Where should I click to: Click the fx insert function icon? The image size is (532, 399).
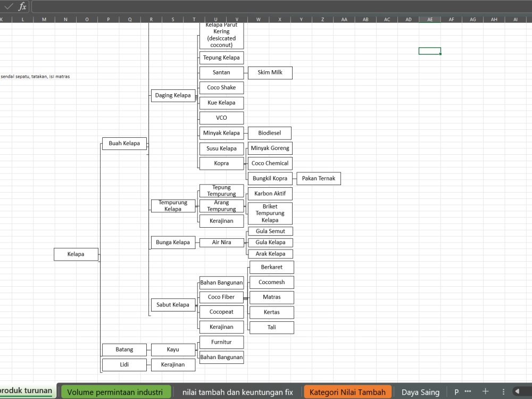[x=22, y=6]
